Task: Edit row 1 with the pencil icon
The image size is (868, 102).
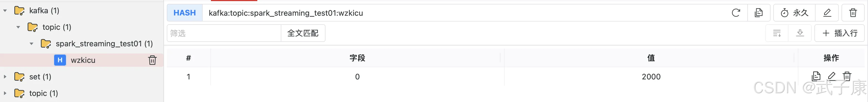Action: [x=832, y=76]
